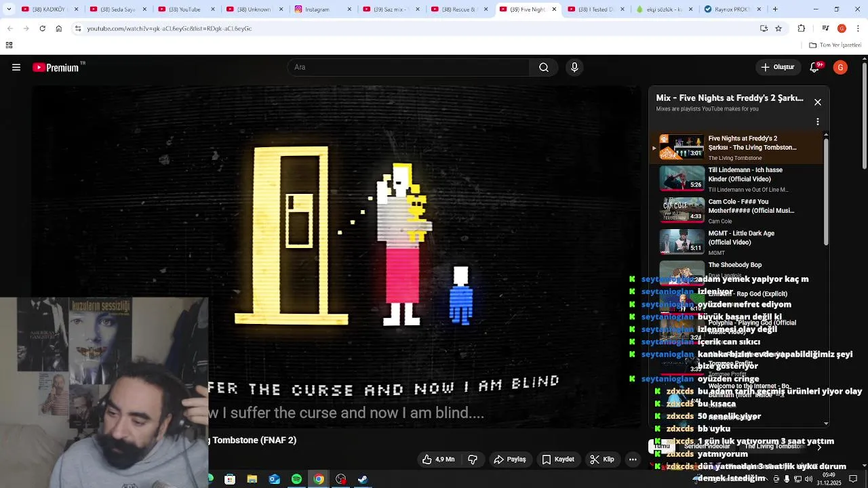This screenshot has width=868, height=488.
Task: Save video with Kaydet button
Action: click(x=558, y=460)
